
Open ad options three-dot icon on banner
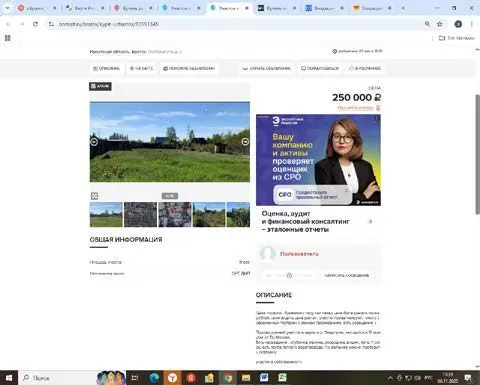(x=377, y=118)
